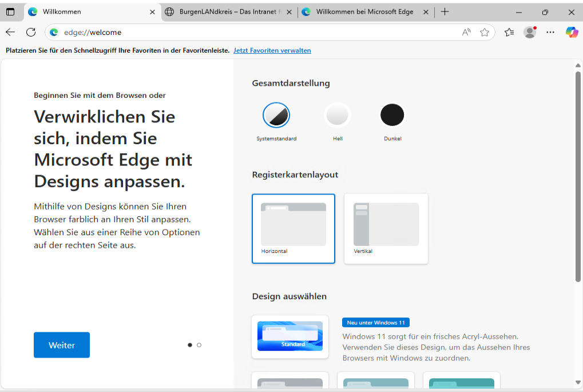Open Copilot from the toolbar icon

[x=572, y=33]
